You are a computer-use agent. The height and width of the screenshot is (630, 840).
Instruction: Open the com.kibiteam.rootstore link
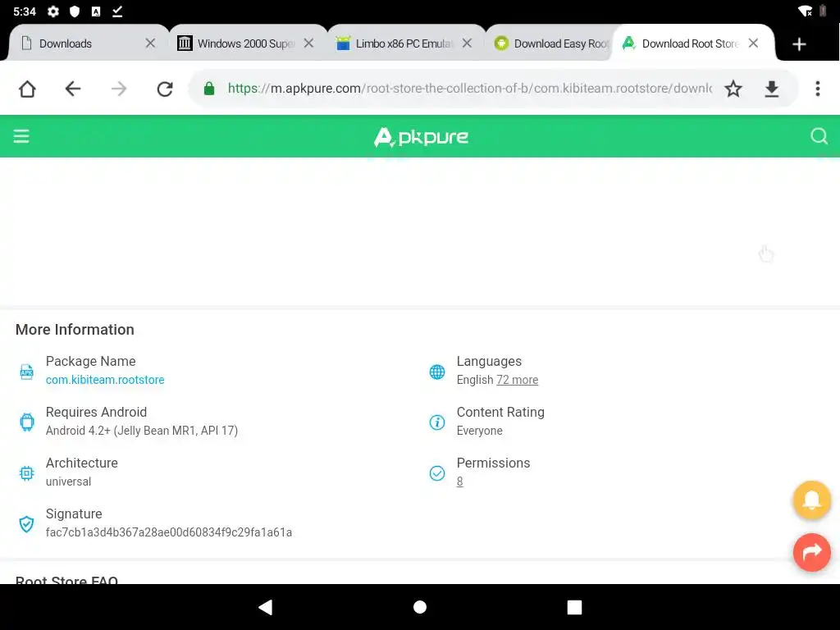(x=105, y=380)
